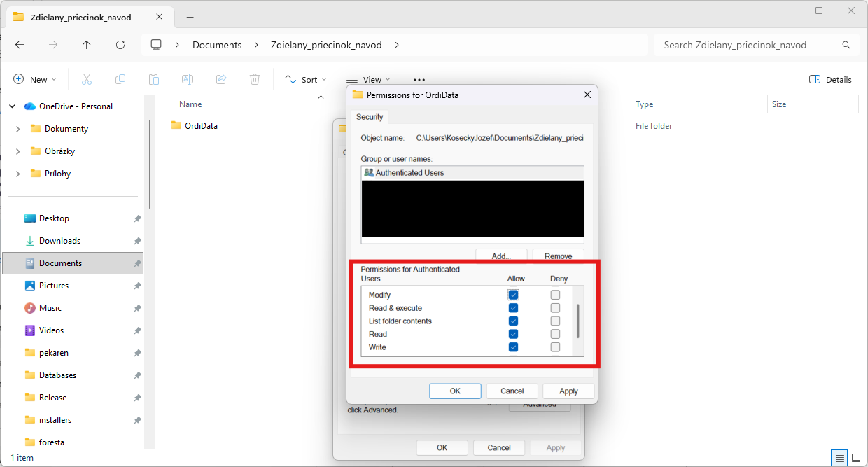Viewport: 868px width, 467px height.
Task: Click the Forward navigation arrow
Action: tap(53, 45)
